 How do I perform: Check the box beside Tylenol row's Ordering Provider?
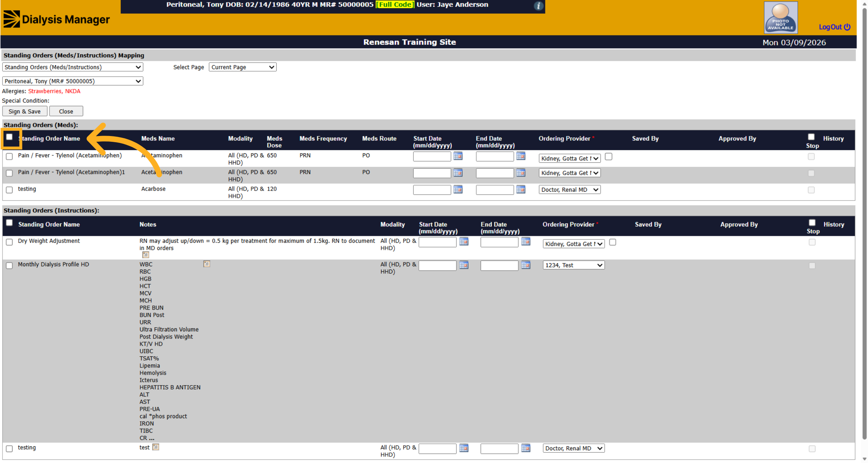(609, 156)
